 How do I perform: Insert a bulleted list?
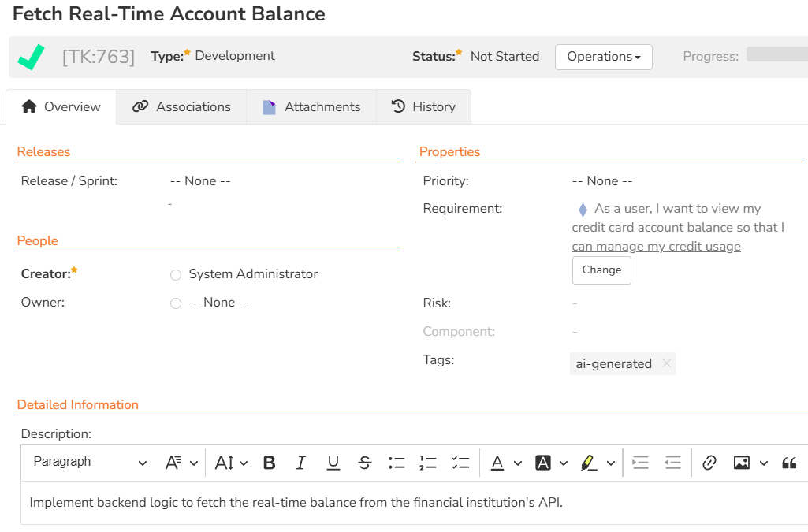(396, 463)
